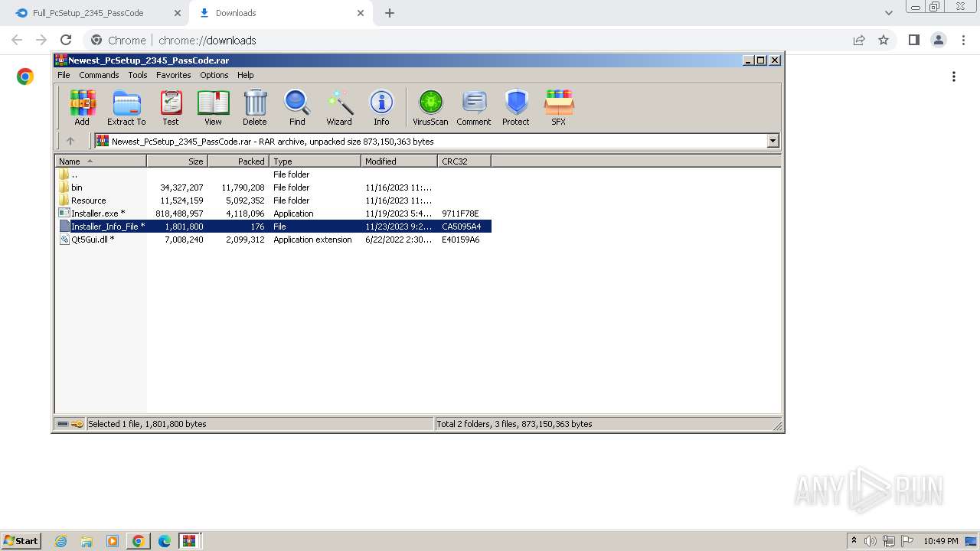
Task: Click the password key icon in status bar
Action: [77, 424]
